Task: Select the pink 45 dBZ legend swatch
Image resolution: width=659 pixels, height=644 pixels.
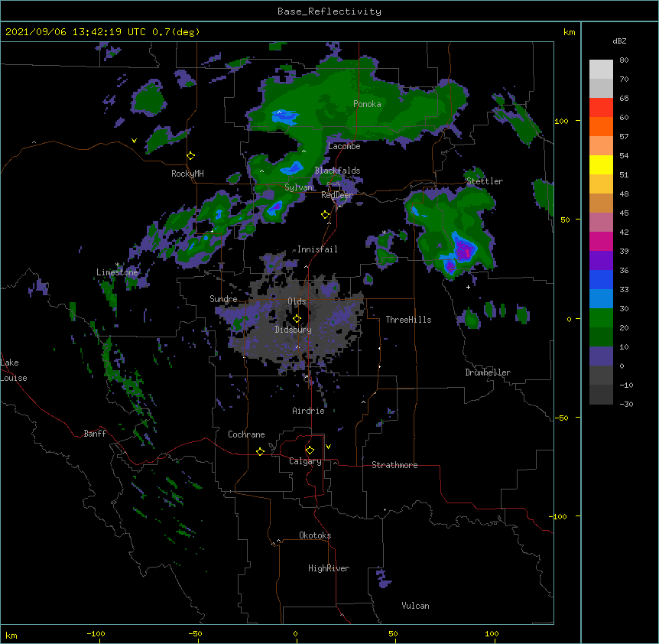Action: coord(601,222)
